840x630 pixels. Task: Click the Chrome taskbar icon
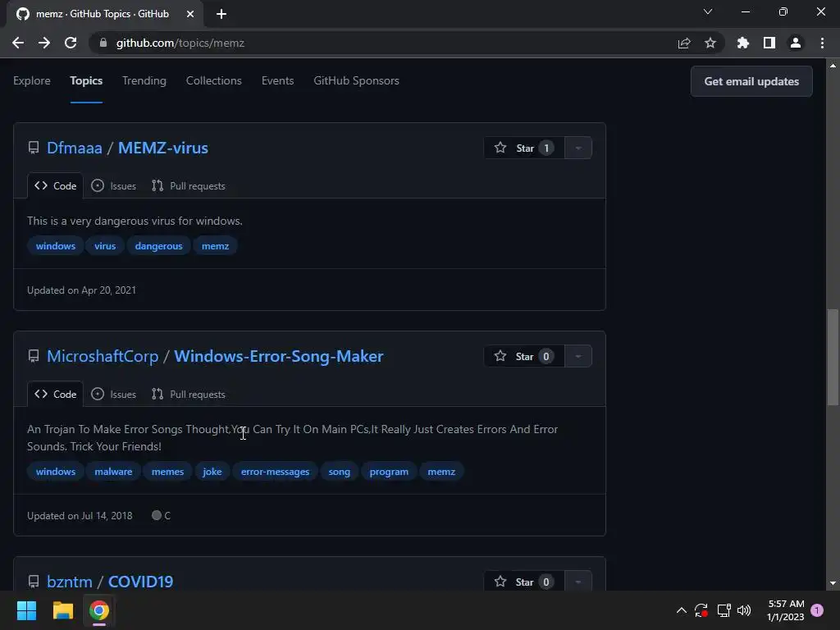(99, 610)
